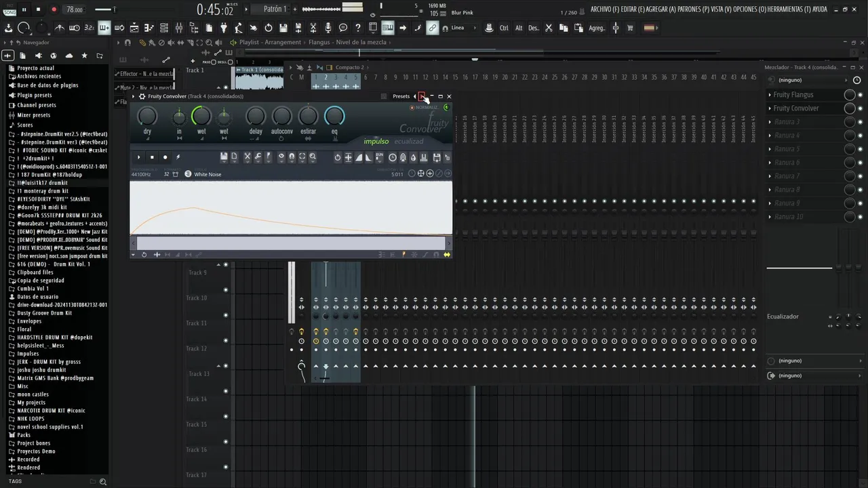Open the channel rack toolbar icon
Image resolution: width=868 pixels, height=488 pixels.
(164, 28)
